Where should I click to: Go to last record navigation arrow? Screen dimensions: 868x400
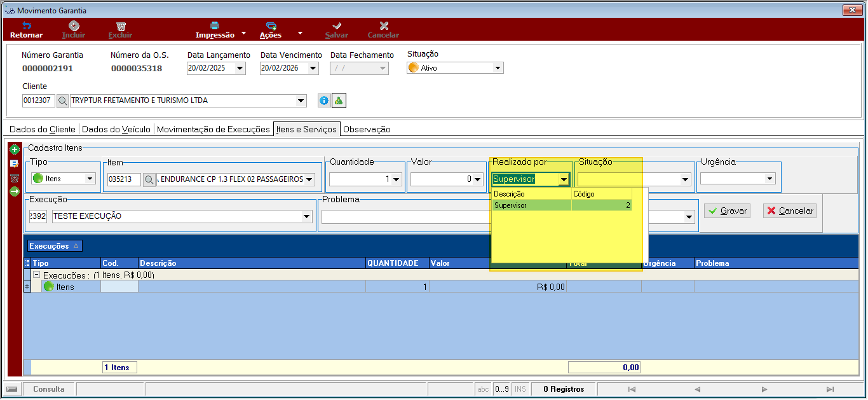[x=830, y=389]
